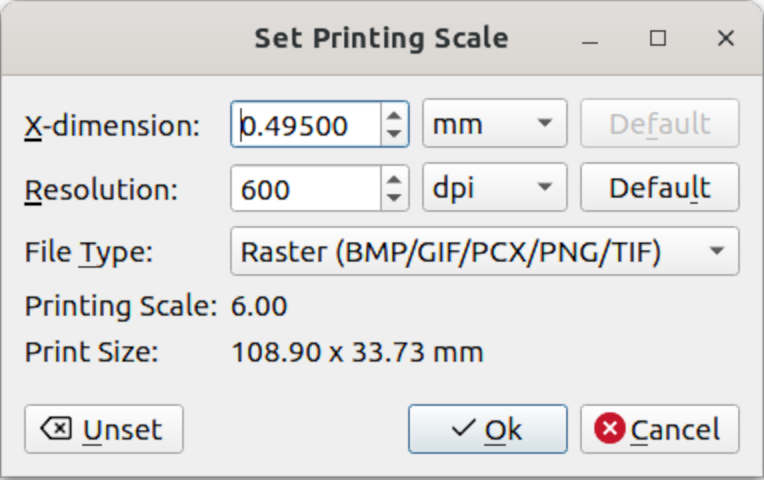Click the X-dimension value input field
The width and height of the screenshot is (764, 480).
pos(305,124)
